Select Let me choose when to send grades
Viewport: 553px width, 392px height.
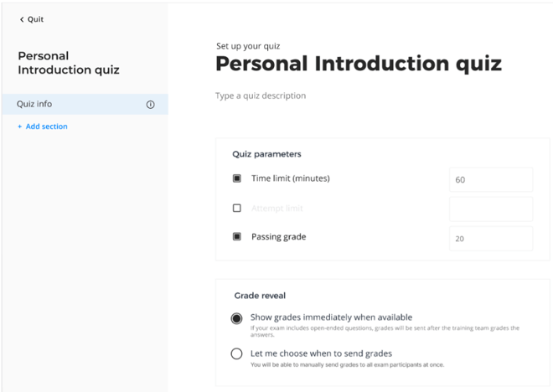point(236,353)
